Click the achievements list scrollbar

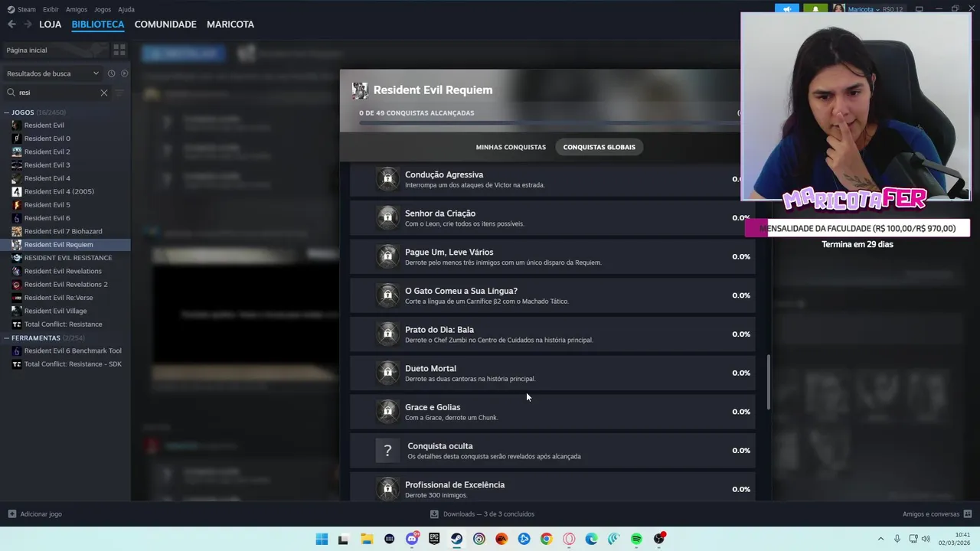coord(768,381)
